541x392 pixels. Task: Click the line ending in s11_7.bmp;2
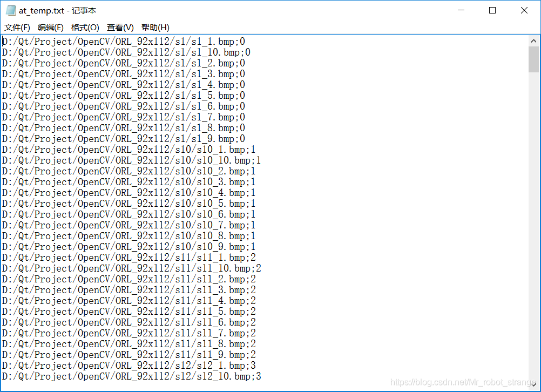click(129, 333)
